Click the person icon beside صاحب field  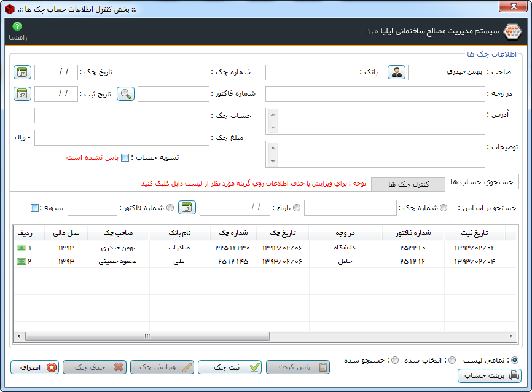point(396,73)
